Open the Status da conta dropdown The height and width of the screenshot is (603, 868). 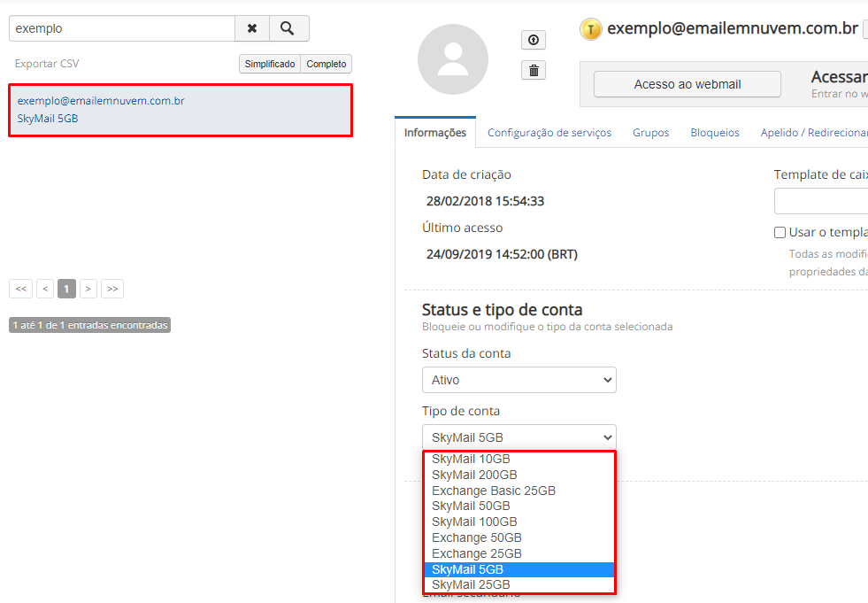tap(518, 380)
